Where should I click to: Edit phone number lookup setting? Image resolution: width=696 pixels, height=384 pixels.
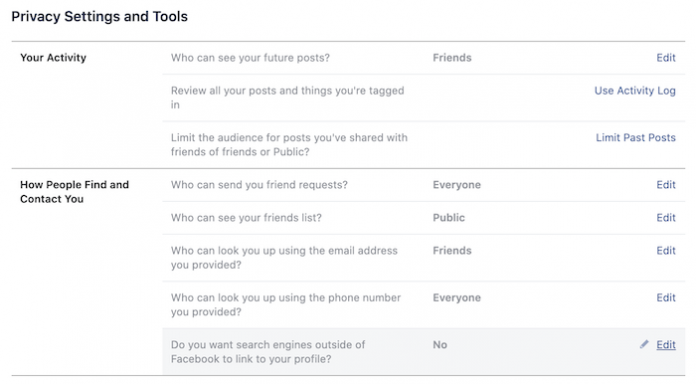[666, 297]
